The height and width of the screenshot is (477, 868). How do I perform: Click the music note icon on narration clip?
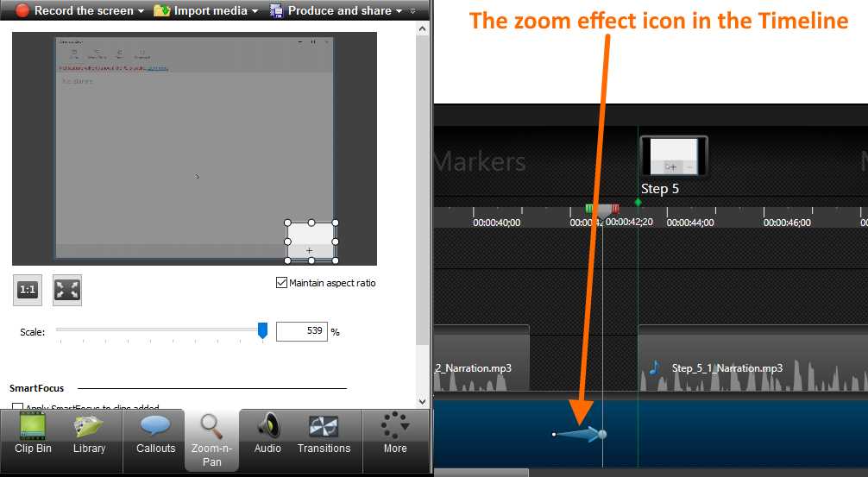point(654,367)
